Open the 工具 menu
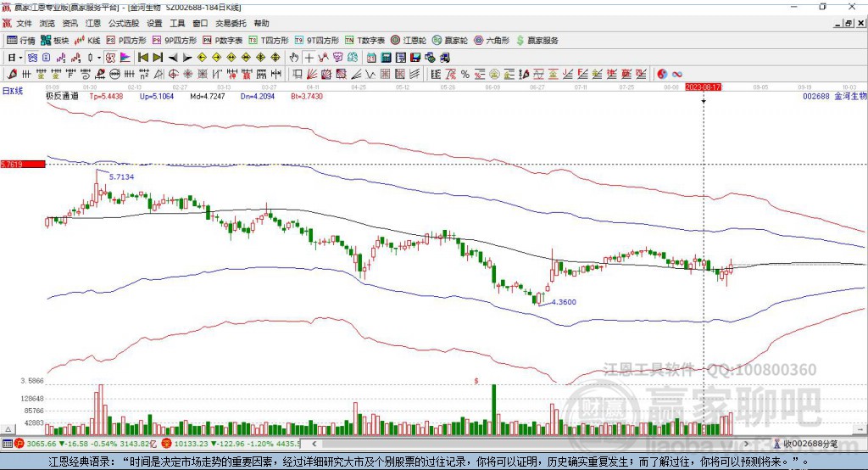The width and height of the screenshot is (868, 470). pos(177,23)
